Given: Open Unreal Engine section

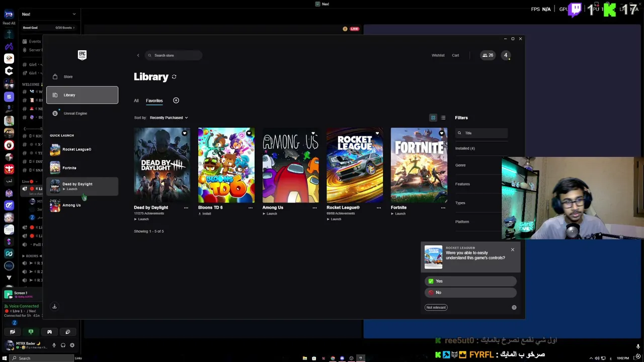Looking at the screenshot, I should (x=82, y=113).
